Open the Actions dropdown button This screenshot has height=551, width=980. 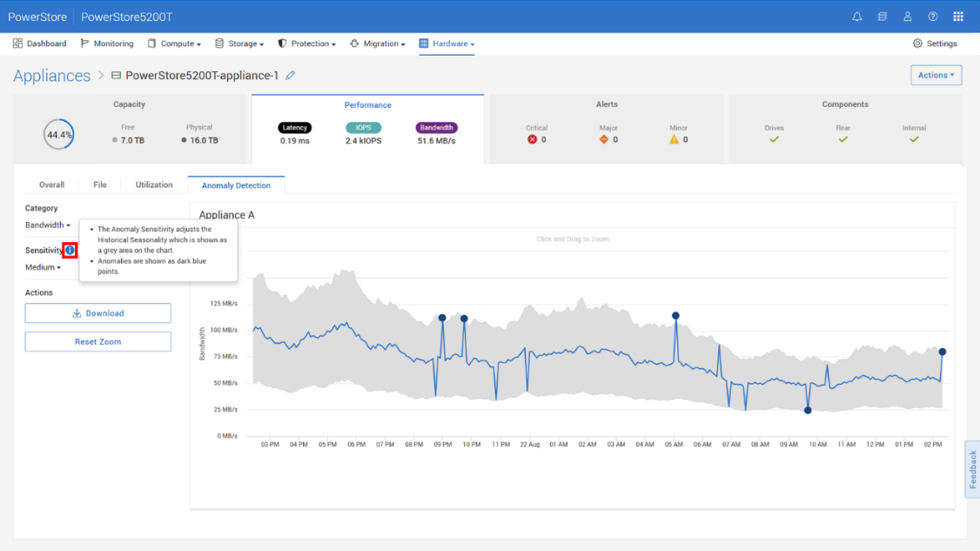click(936, 76)
